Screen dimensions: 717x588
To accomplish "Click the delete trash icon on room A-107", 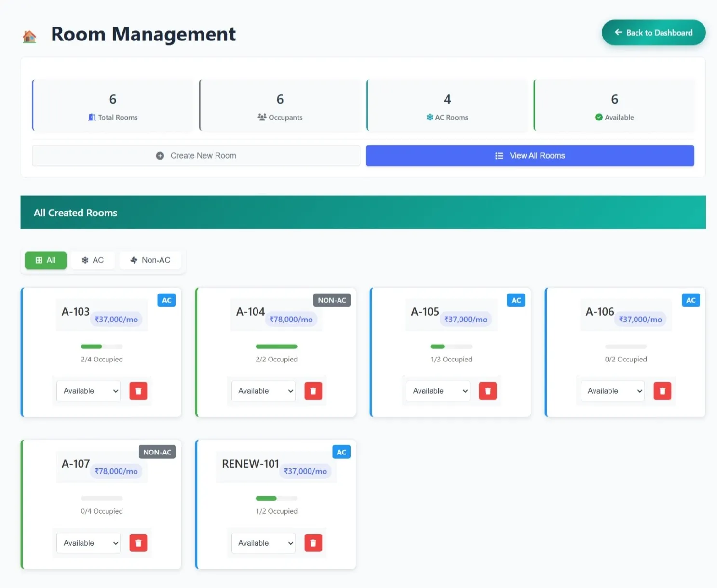I will [x=138, y=543].
